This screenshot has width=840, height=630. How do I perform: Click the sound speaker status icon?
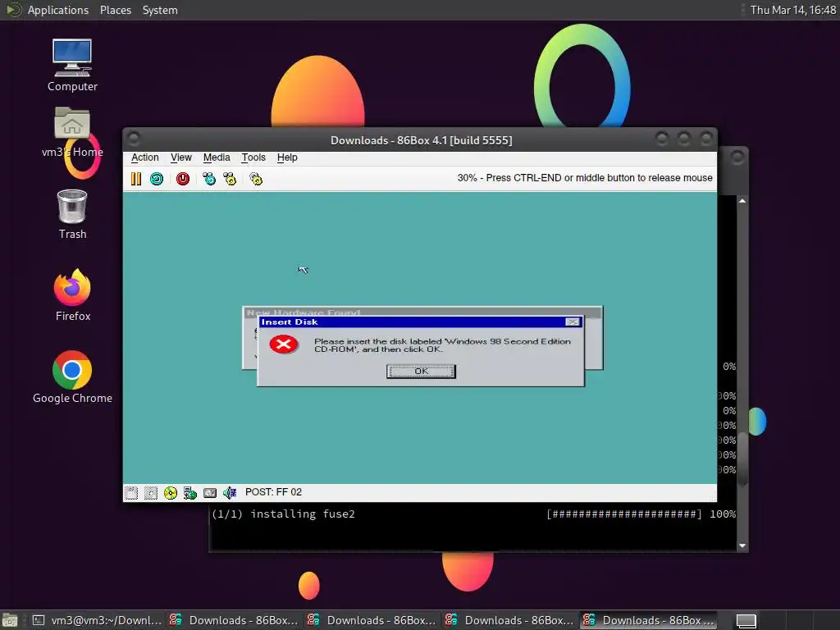[230, 493]
